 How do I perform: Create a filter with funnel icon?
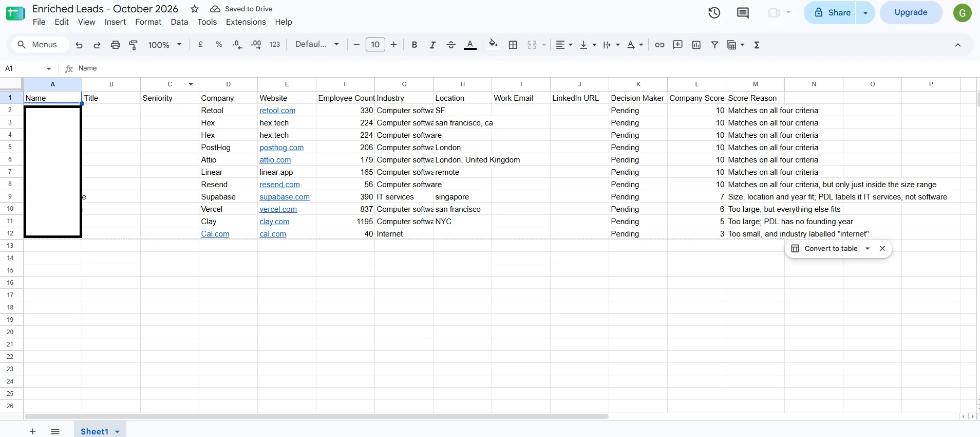click(714, 45)
